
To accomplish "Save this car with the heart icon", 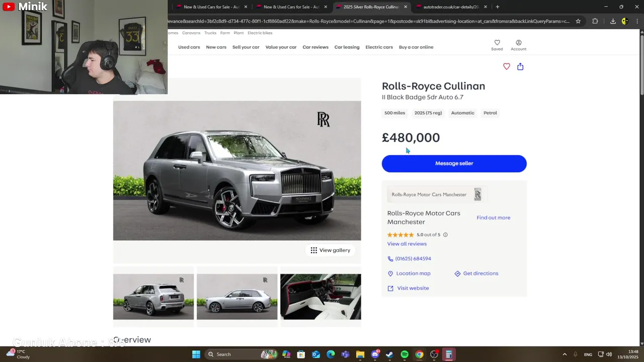I will [507, 66].
